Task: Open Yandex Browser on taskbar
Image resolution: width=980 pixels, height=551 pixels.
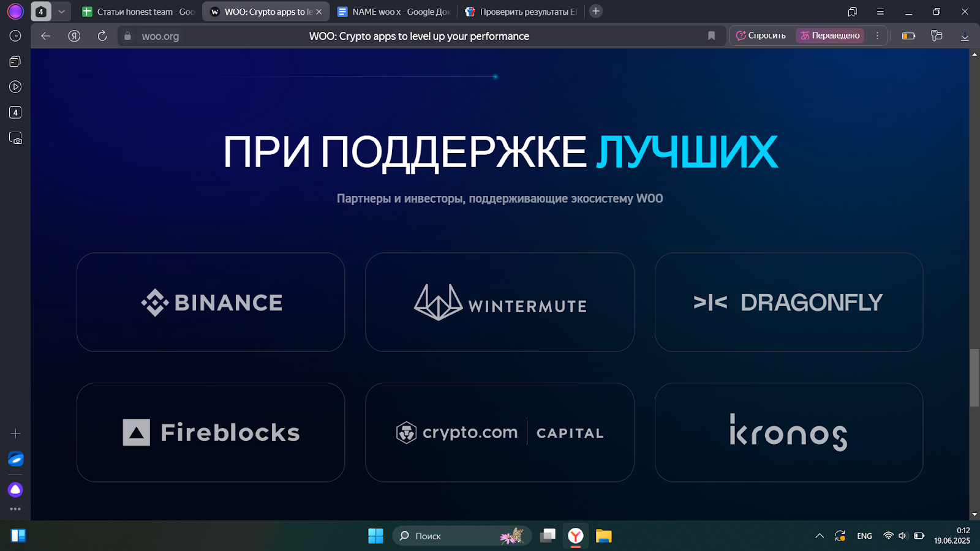Action: click(x=576, y=536)
